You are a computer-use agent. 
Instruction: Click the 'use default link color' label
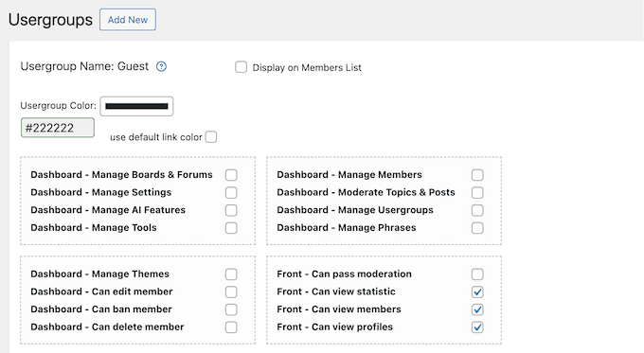pyautogui.click(x=156, y=137)
